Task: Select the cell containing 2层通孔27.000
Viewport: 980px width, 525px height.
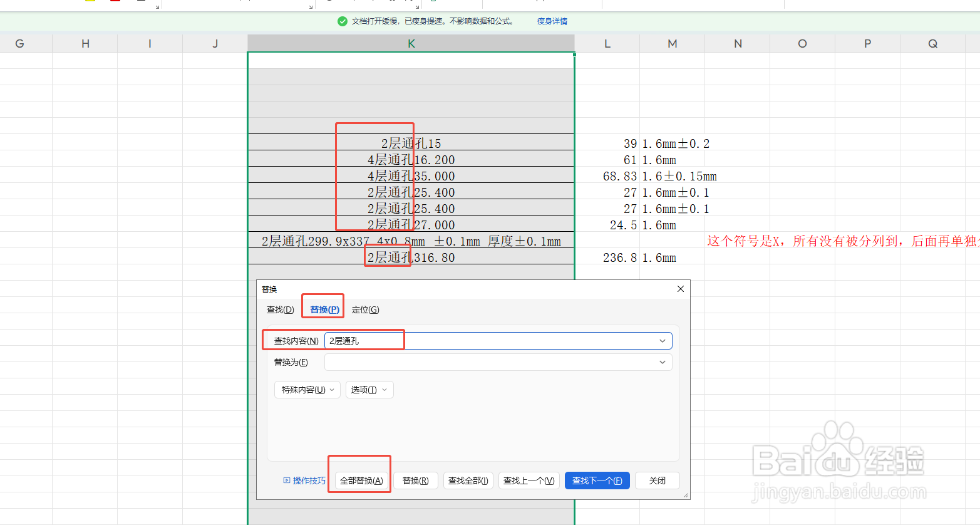Action: [x=411, y=225]
